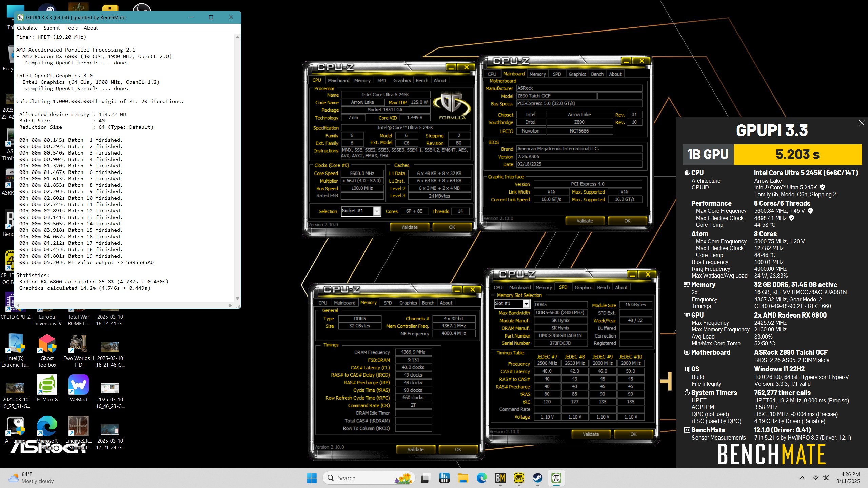
Task: Select the Microsoft Edge desktop shortcut
Action: [x=47, y=434]
